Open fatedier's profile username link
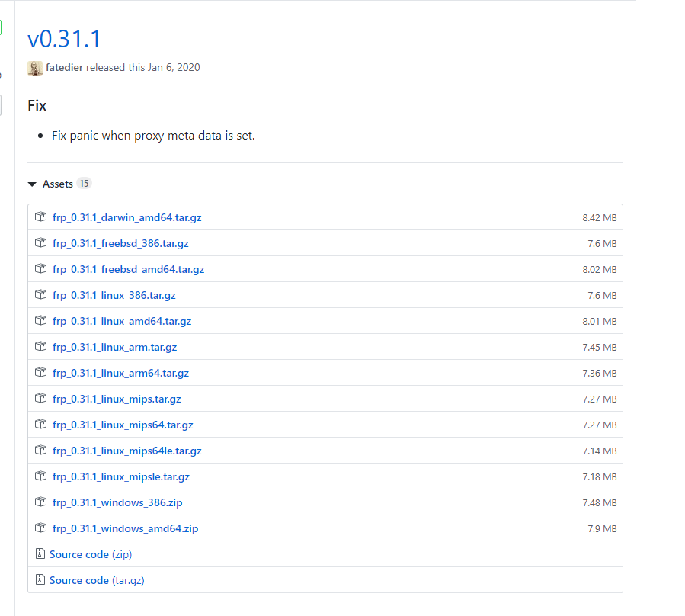Screen dimensions: 685x616 (x=64, y=68)
